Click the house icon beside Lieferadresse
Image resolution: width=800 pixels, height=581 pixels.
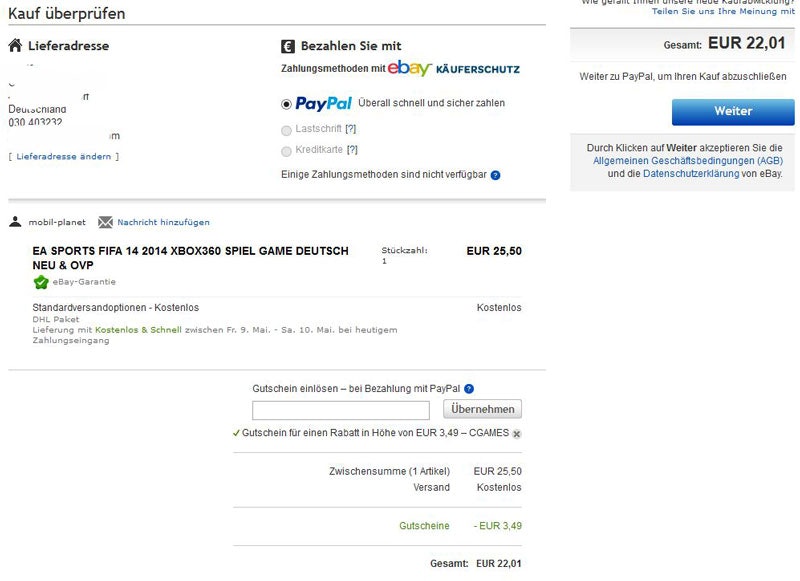pyautogui.click(x=14, y=45)
